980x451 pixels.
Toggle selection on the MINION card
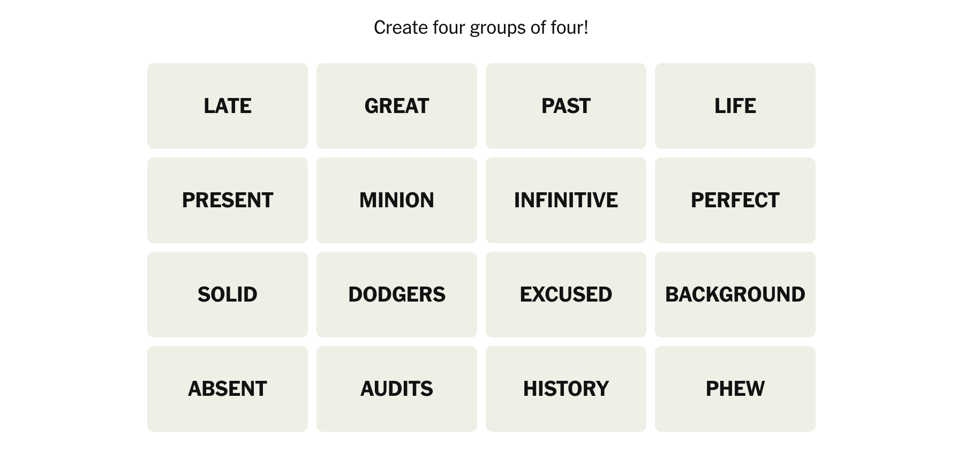click(x=396, y=200)
